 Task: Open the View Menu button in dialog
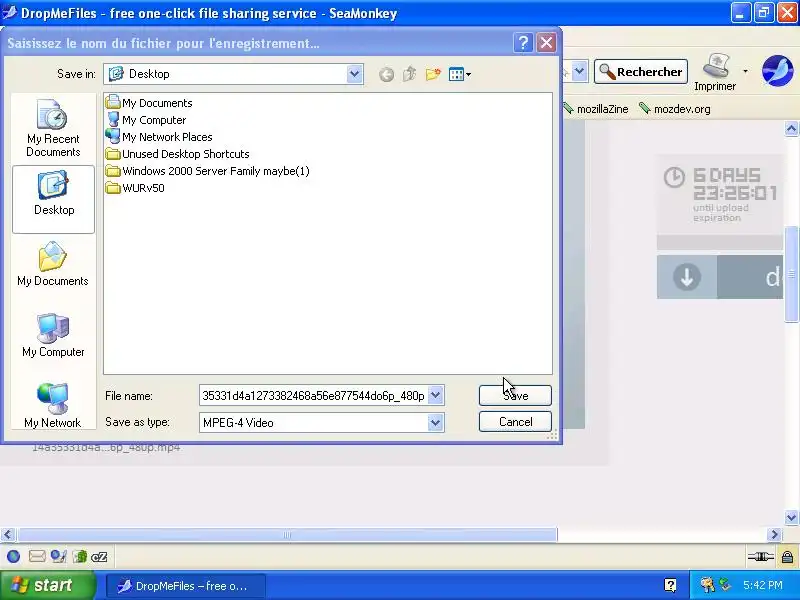pyautogui.click(x=460, y=74)
